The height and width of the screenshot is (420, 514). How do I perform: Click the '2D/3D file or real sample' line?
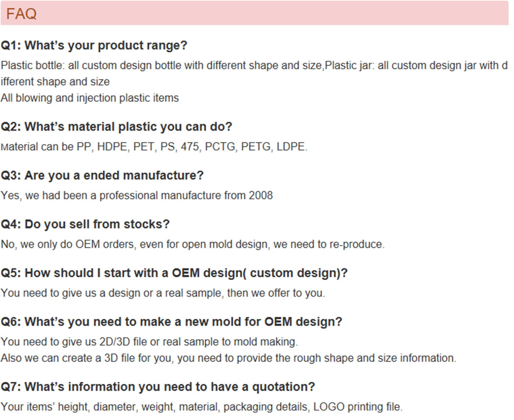(149, 342)
